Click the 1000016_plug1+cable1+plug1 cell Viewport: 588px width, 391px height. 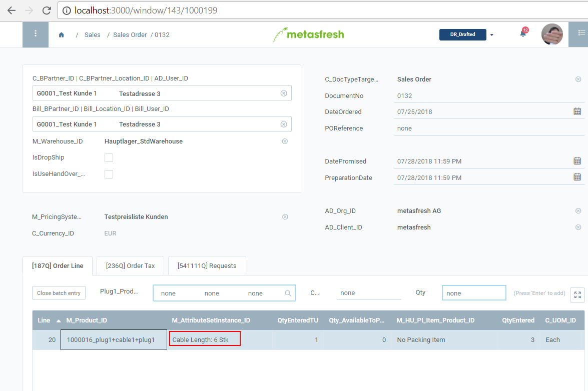click(114, 339)
